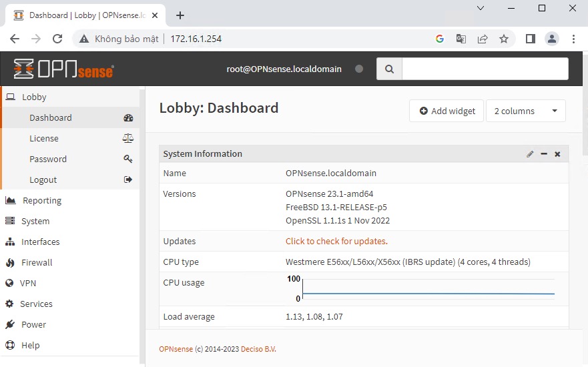Image resolution: width=588 pixels, height=367 pixels.
Task: Click the Firewall flame icon
Action: coord(10,263)
